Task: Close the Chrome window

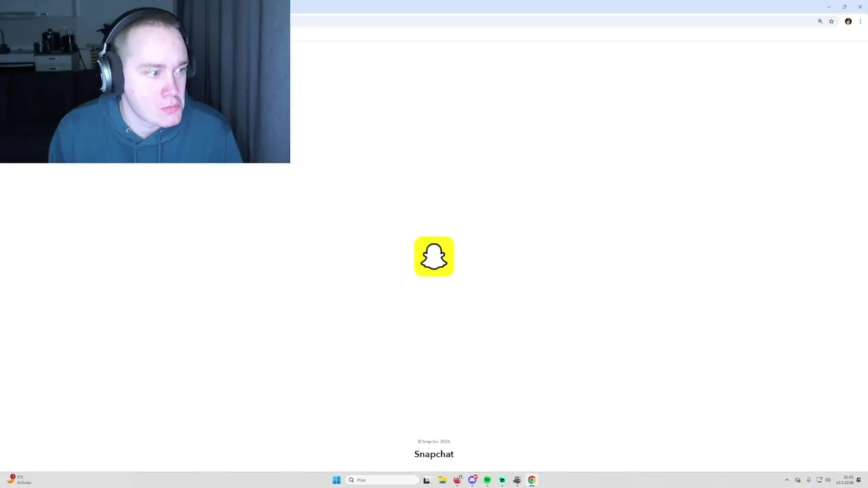Action: pos(860,7)
